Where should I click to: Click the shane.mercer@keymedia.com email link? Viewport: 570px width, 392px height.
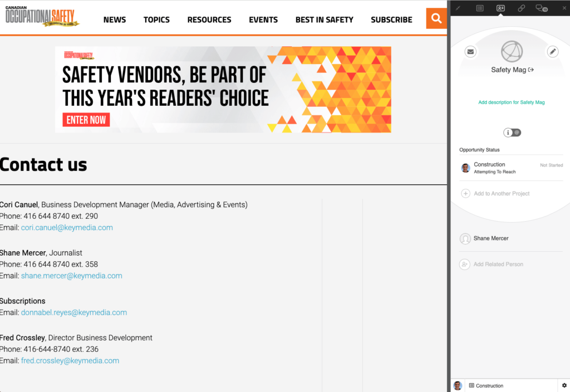71,276
